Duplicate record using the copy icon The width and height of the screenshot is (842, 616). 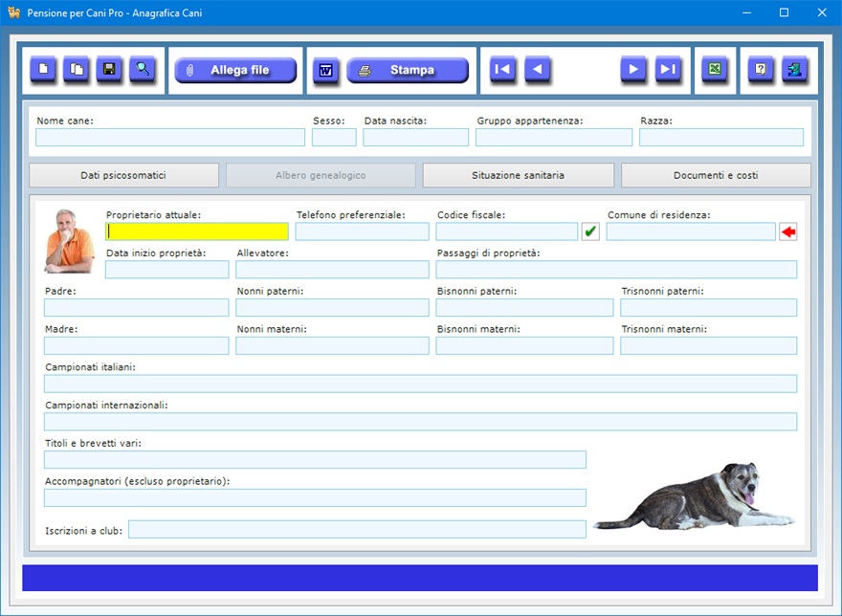(x=77, y=69)
